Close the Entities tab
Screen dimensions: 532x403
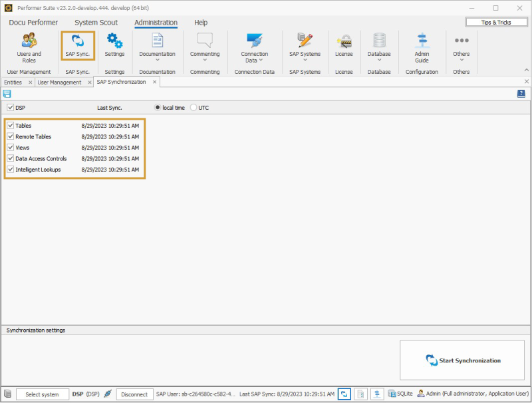[31, 82]
